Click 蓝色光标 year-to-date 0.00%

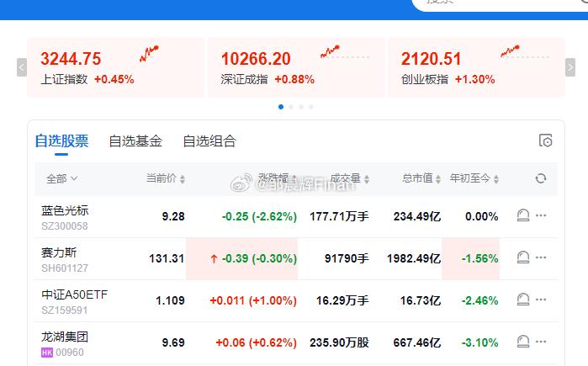coord(482,216)
